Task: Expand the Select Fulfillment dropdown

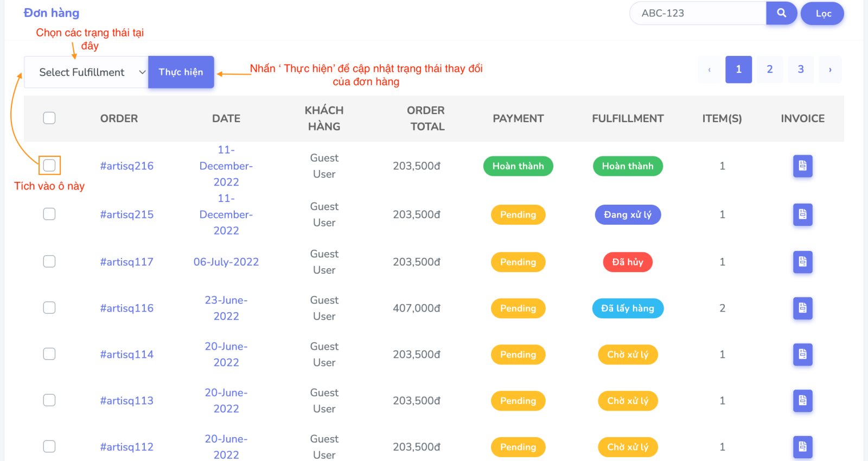Action: [x=86, y=72]
